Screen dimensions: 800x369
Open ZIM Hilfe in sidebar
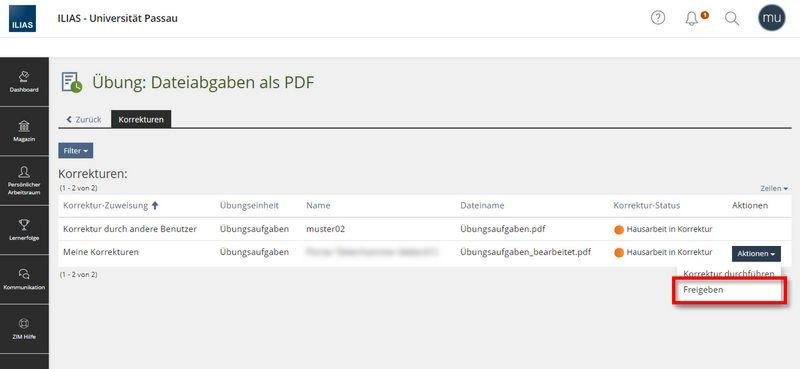[24, 329]
